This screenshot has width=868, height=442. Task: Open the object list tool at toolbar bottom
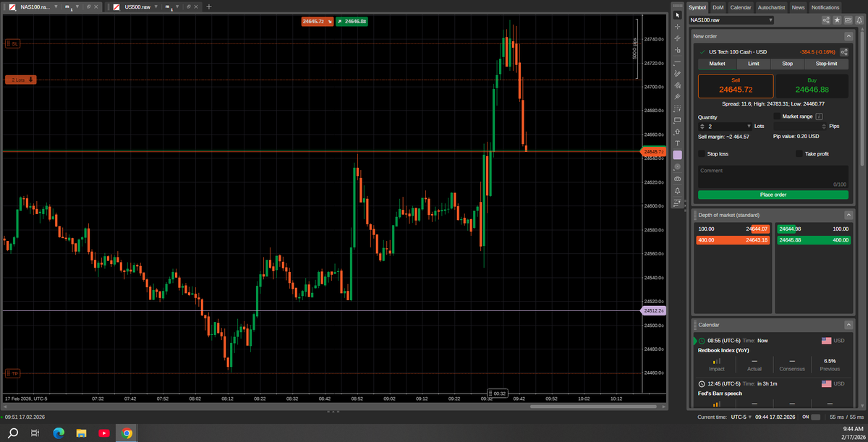coord(677,203)
